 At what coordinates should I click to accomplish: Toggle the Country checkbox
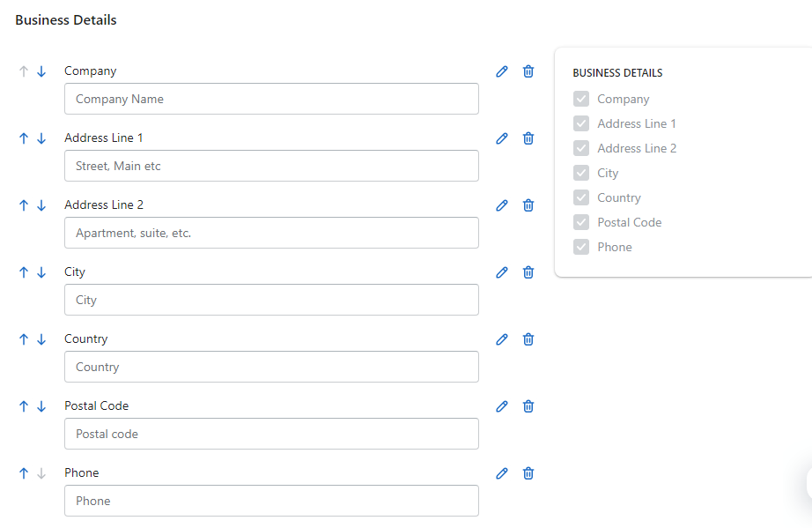click(x=581, y=197)
